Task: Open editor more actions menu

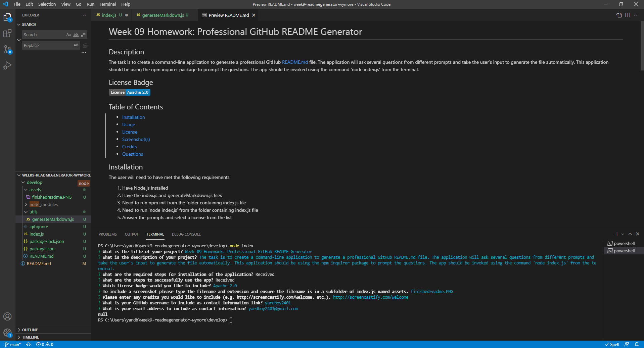Action: pos(636,15)
